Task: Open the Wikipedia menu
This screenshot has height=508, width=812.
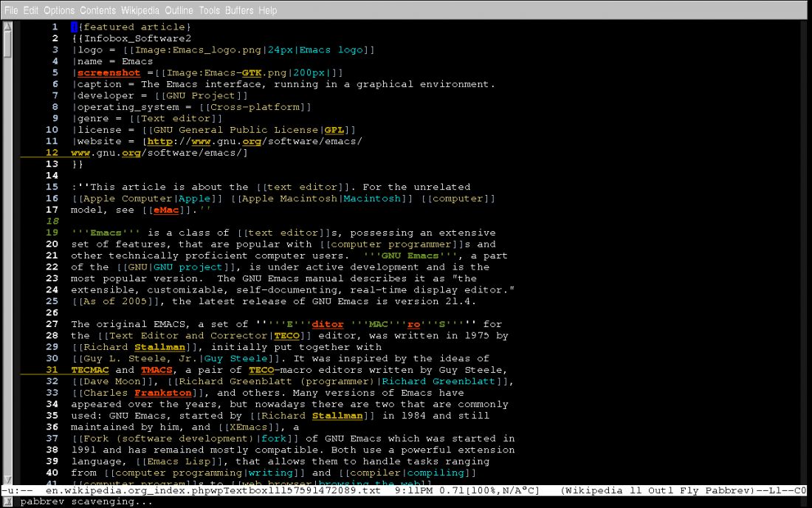Action: 140,10
